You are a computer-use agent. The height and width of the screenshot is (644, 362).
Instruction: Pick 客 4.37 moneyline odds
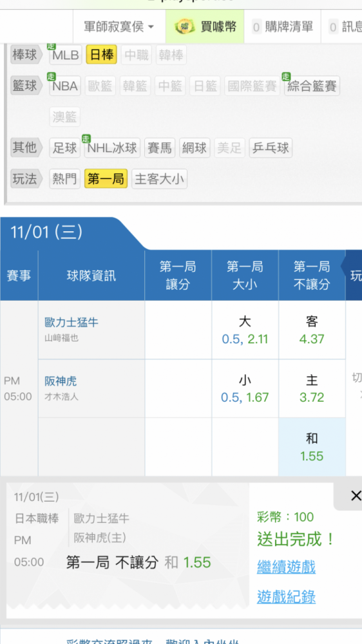(312, 330)
